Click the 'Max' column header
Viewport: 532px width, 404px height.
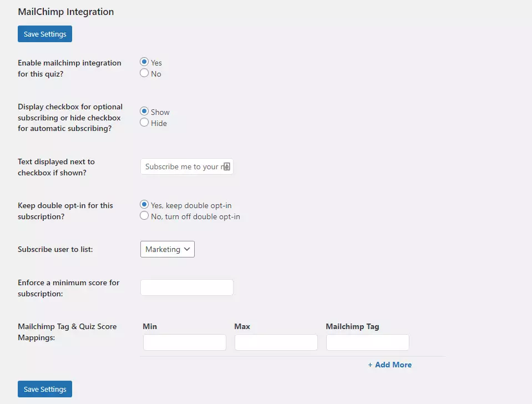[x=242, y=326]
